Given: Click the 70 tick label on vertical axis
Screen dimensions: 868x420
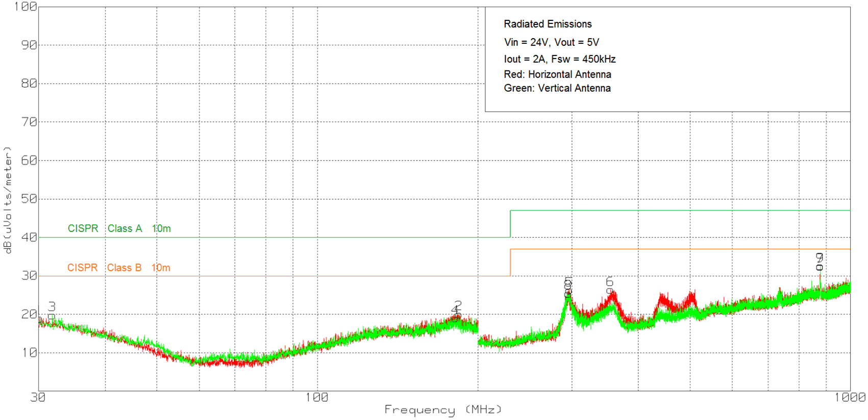Looking at the screenshot, I should point(29,122).
